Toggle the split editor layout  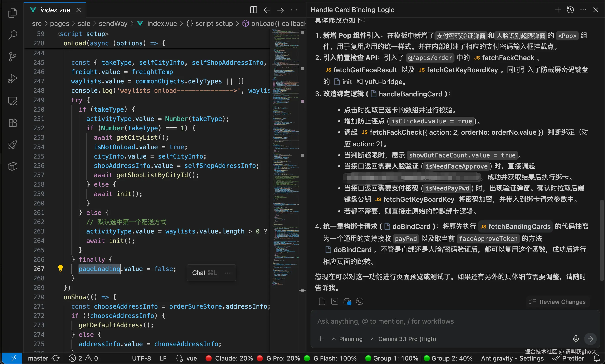click(x=253, y=10)
